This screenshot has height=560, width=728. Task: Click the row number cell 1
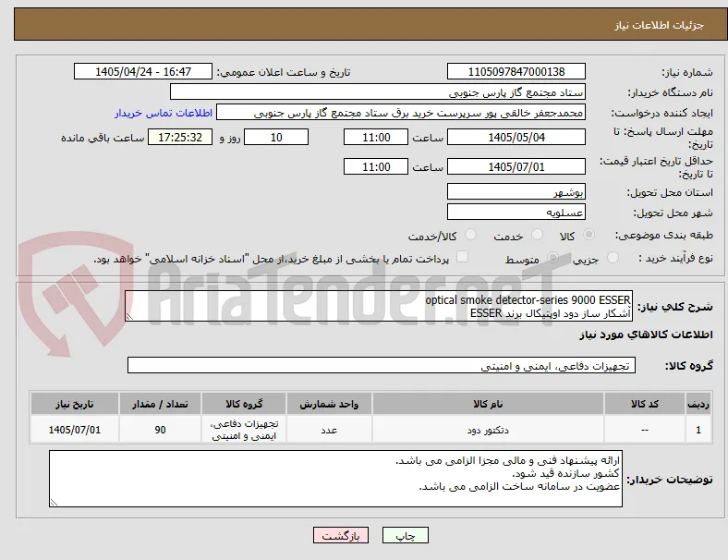point(698,430)
